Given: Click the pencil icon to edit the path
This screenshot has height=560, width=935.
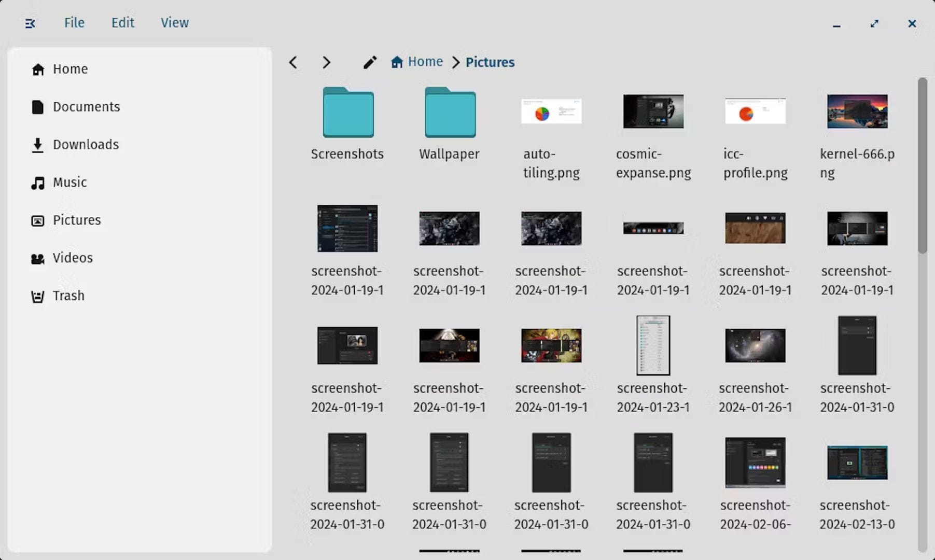Looking at the screenshot, I should point(369,62).
